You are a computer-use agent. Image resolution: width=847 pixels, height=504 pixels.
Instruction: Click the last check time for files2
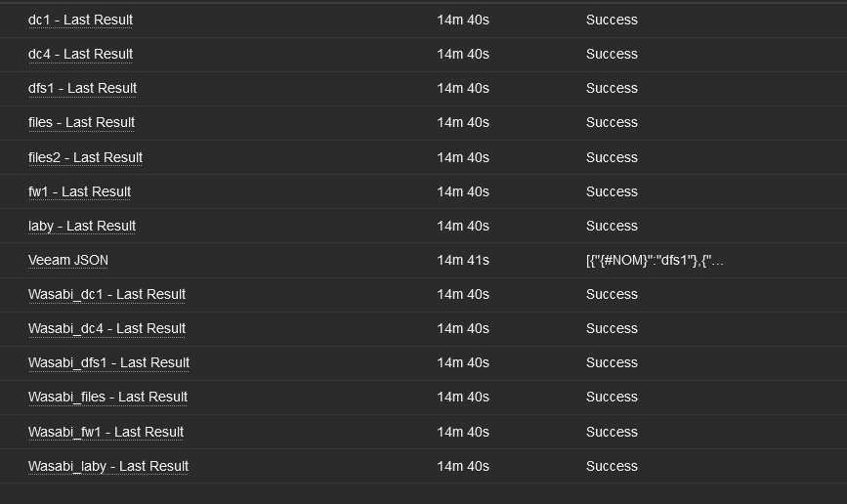point(463,157)
